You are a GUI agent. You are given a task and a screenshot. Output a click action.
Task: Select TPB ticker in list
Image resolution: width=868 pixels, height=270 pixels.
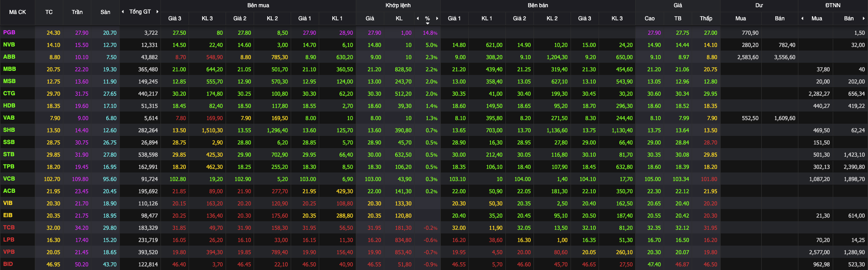[x=9, y=167]
